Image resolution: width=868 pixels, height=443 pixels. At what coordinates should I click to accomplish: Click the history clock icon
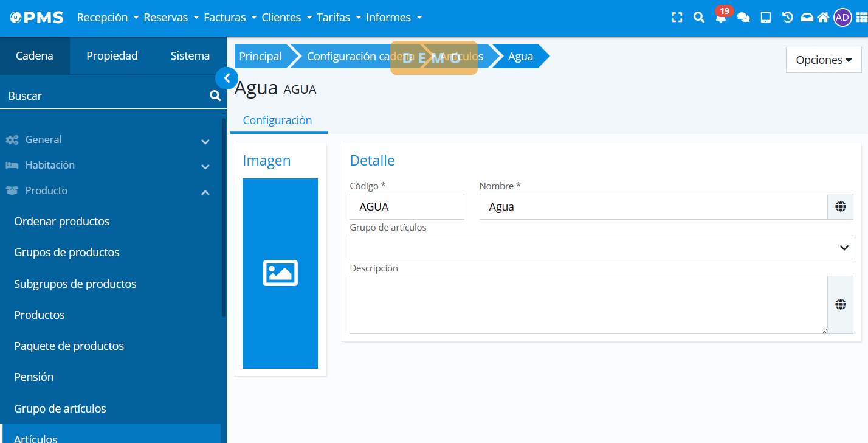point(788,18)
